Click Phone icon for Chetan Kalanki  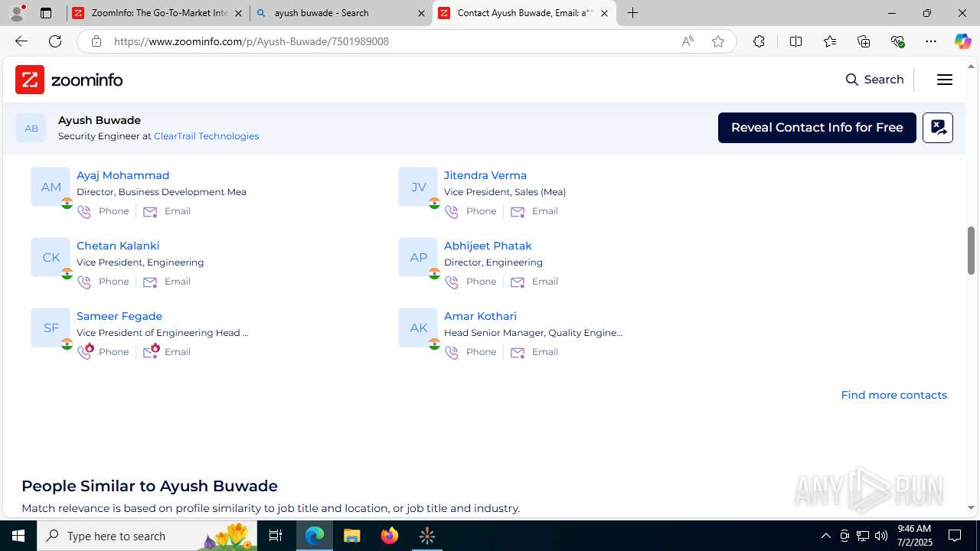84,282
